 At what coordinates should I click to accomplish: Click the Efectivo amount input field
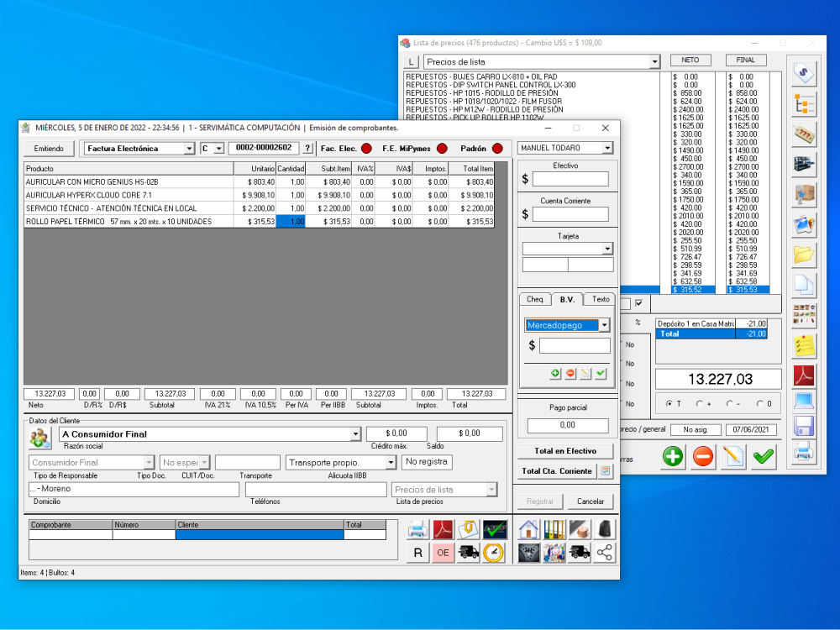[570, 179]
